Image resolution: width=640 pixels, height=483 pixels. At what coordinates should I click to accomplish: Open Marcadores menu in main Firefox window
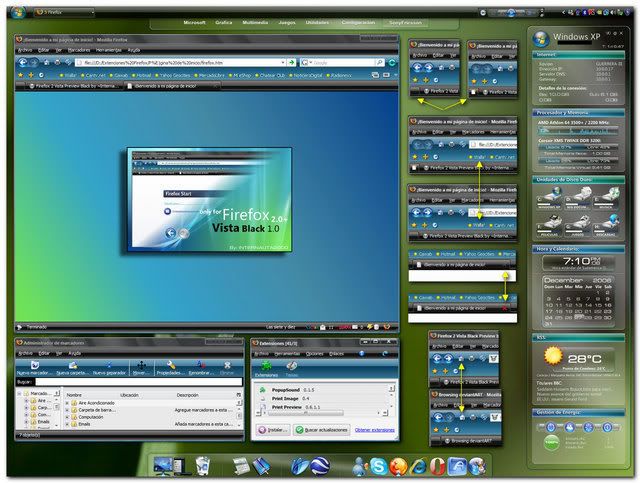coord(81,49)
